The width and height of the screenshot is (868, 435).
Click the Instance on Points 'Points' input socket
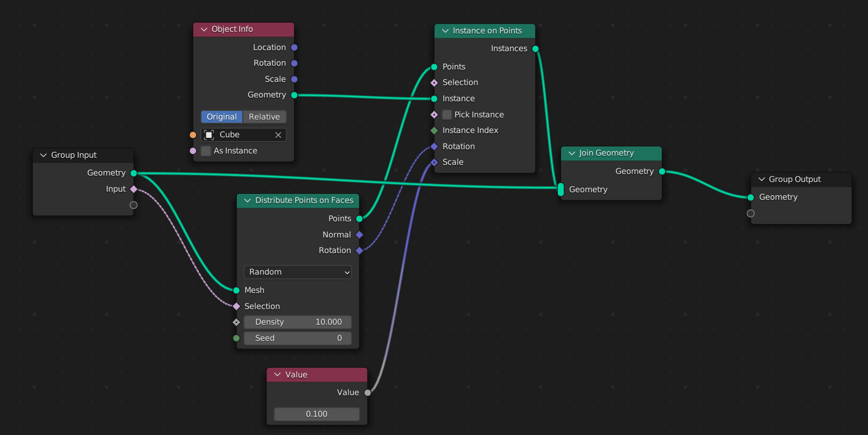coord(435,67)
